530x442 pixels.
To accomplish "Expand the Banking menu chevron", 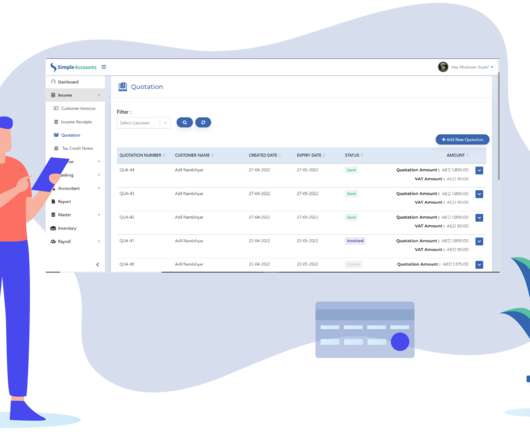I will point(99,175).
